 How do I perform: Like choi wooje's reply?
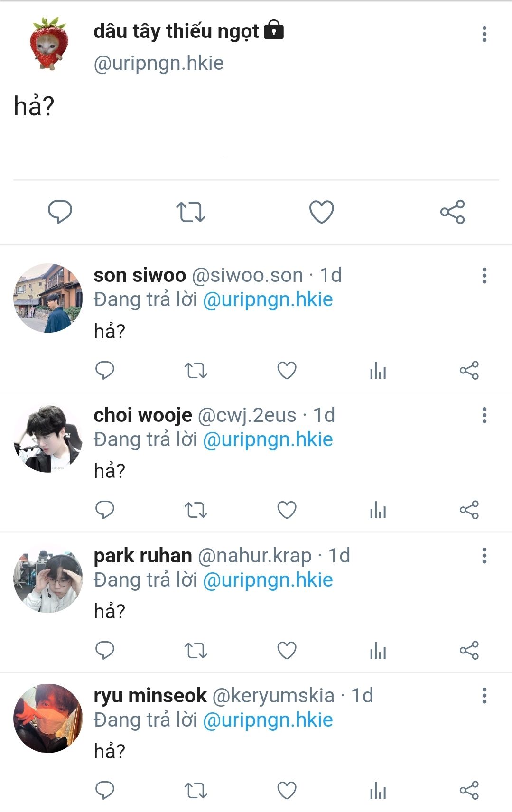click(287, 510)
